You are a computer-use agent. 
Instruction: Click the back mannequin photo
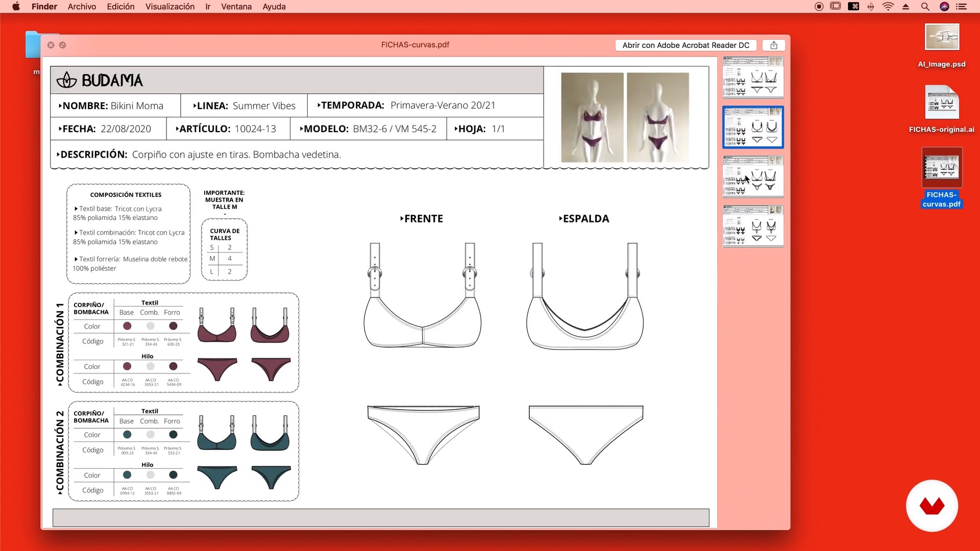[658, 117]
